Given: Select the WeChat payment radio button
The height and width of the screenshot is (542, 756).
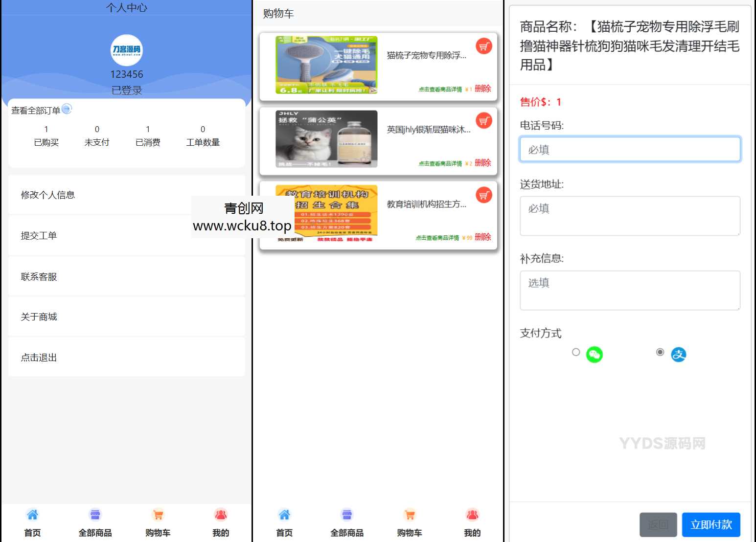Looking at the screenshot, I should (575, 352).
